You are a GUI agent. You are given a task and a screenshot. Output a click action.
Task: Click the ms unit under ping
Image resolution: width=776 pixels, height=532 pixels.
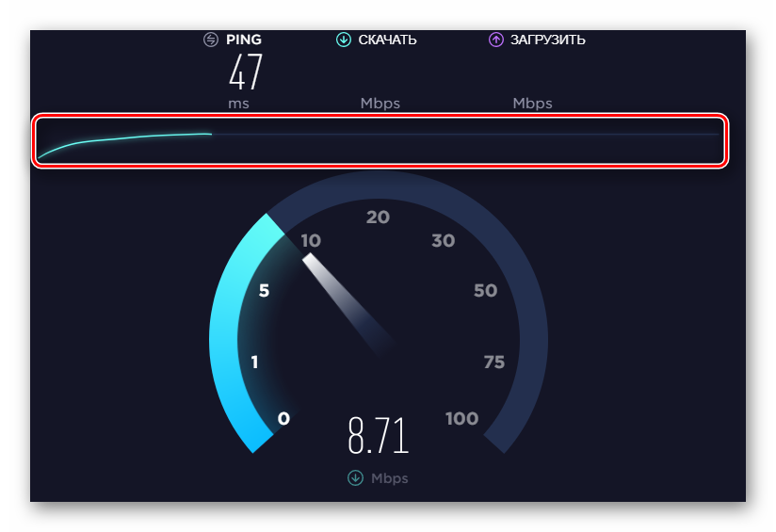point(238,104)
